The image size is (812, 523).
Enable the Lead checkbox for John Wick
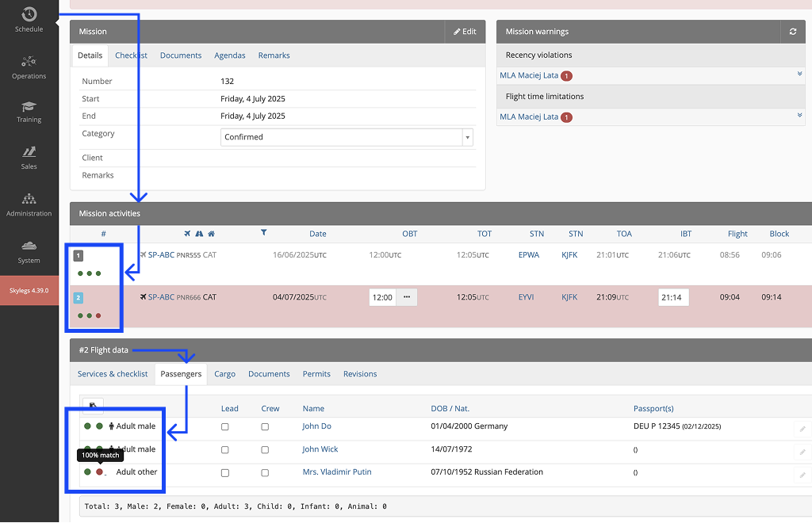tap(225, 449)
